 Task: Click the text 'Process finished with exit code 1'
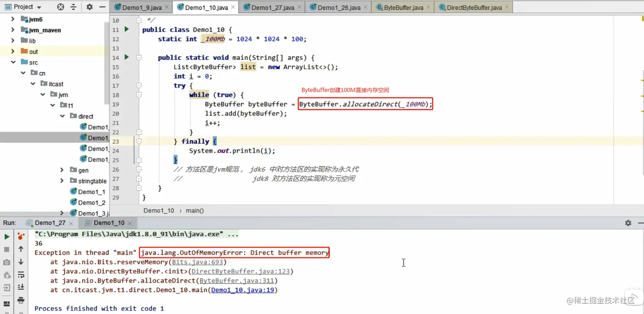click(x=99, y=308)
